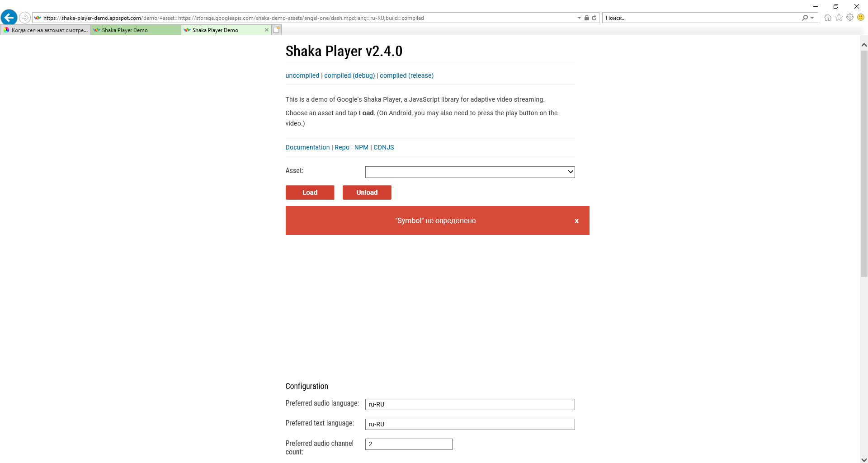868x463 pixels.
Task: Focus the Preferred text language field
Action: 470,424
